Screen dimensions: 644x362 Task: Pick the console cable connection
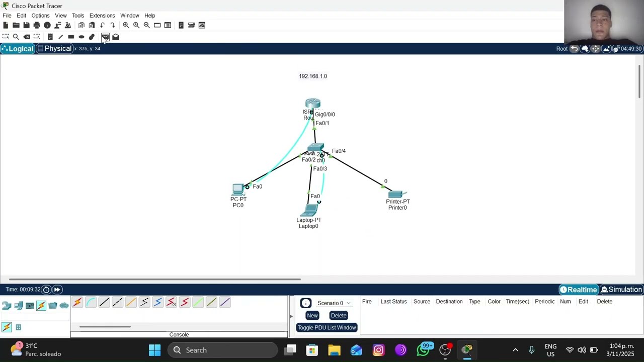(x=91, y=302)
